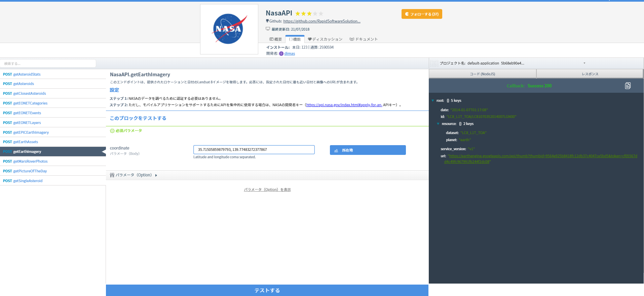
Task: Click the gear icon beside 必須パラメータ
Action: click(x=112, y=131)
